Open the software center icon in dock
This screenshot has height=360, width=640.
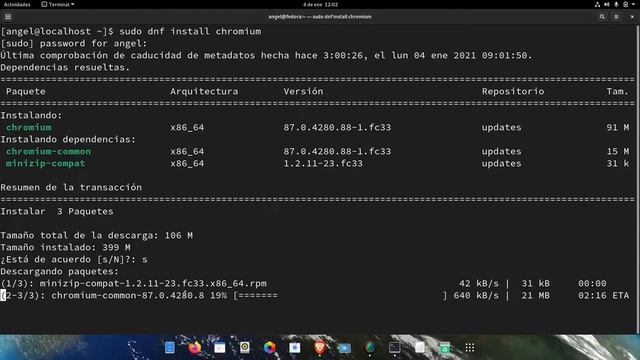[x=295, y=347]
